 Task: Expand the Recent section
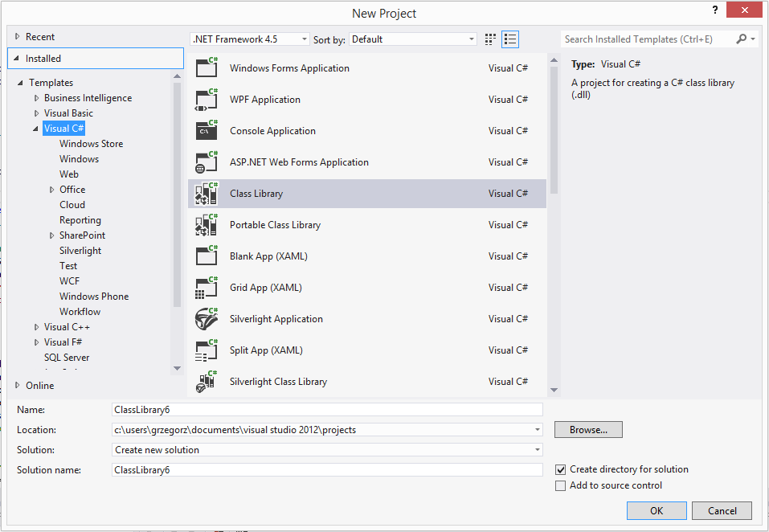[x=18, y=36]
